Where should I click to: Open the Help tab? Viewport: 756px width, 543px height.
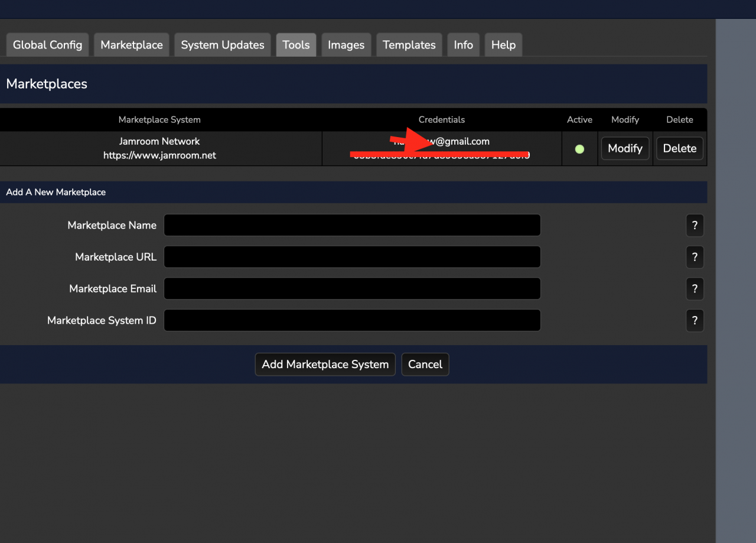point(503,45)
